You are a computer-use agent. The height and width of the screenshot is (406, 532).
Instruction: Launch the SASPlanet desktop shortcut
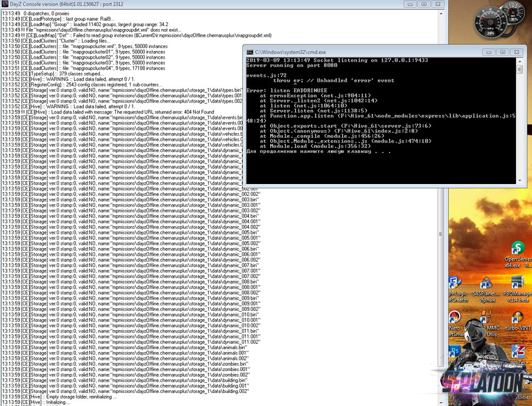[x=486, y=289]
